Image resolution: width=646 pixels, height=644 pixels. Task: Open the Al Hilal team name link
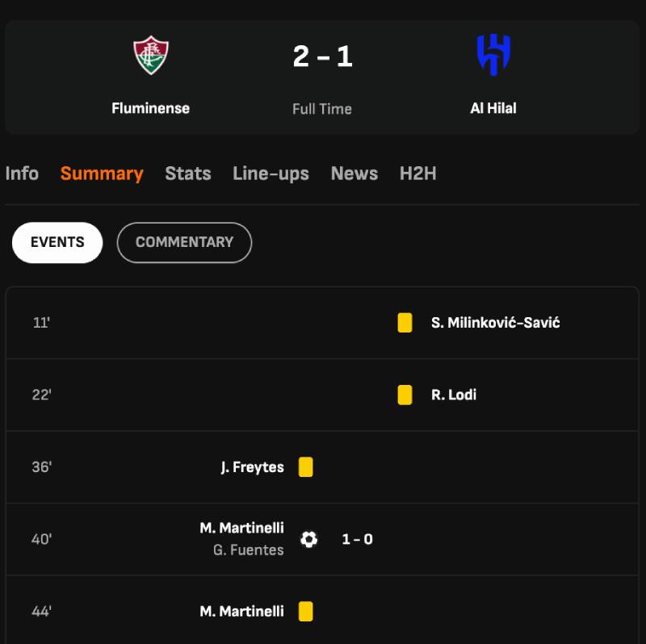(493, 108)
